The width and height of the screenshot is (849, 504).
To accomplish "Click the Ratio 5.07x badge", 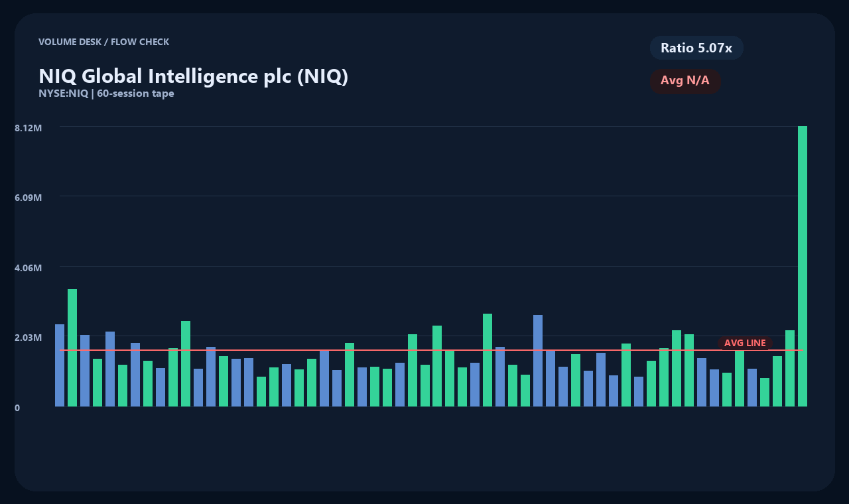I will (696, 48).
